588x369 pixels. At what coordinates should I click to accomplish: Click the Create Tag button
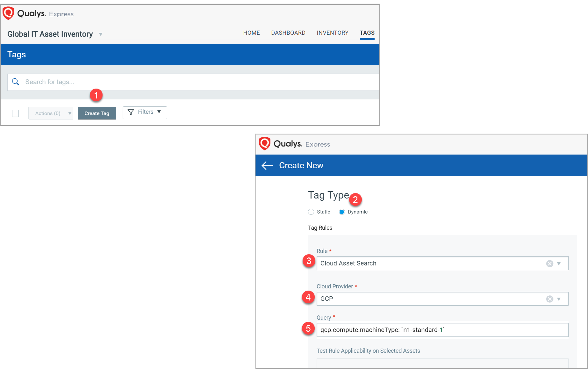[x=97, y=113]
